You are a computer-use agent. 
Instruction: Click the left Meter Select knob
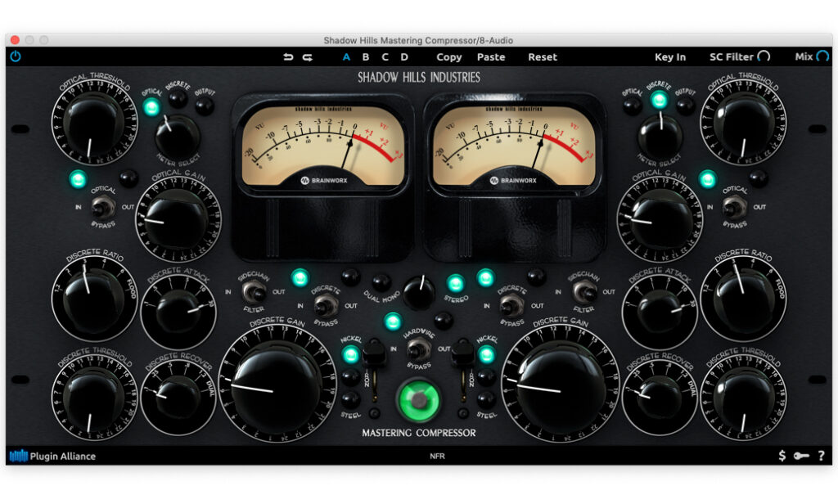[178, 135]
